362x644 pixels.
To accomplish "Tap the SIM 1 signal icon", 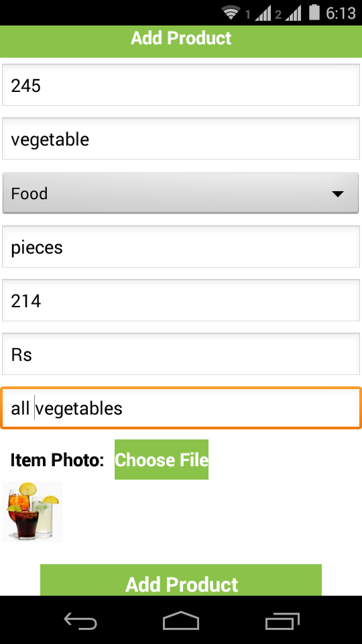I will click(259, 14).
